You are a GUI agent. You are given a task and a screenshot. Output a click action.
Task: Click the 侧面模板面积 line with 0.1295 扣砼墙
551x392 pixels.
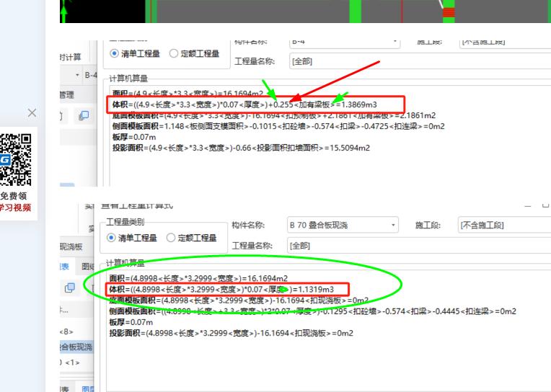(x=313, y=311)
